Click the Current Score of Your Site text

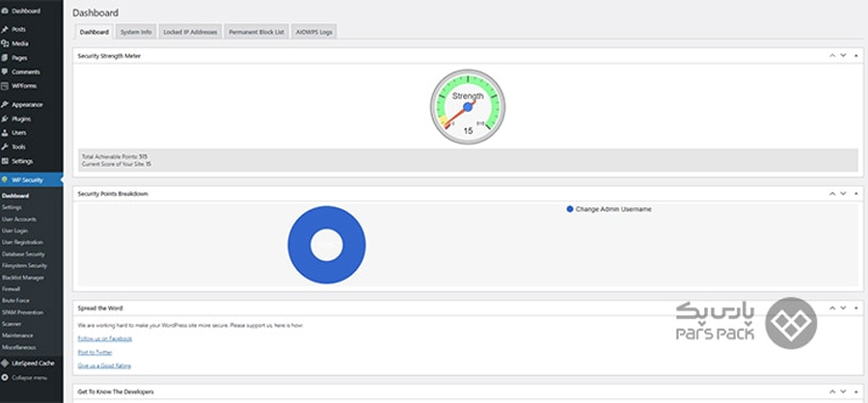[117, 164]
